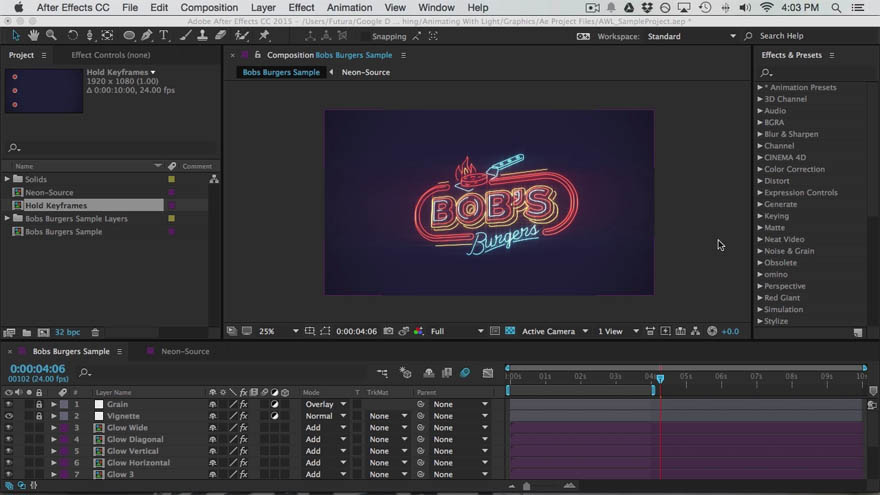
Task: Click the composition mini-flowchart icon
Action: pyautogui.click(x=382, y=373)
